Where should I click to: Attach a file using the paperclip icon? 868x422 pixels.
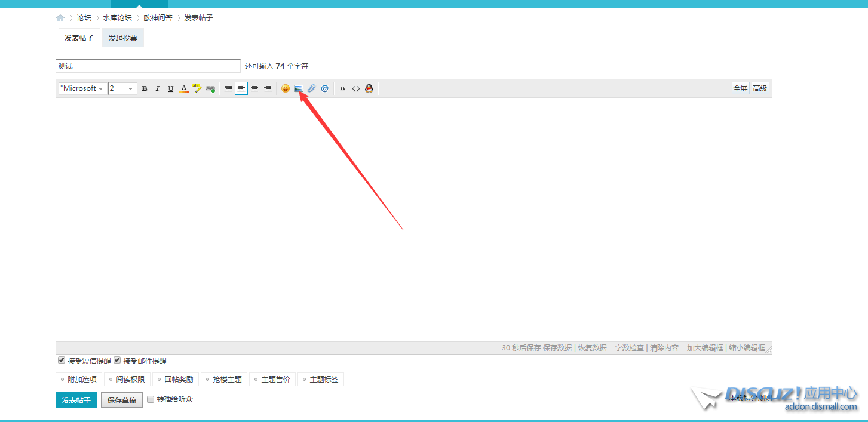click(x=312, y=88)
